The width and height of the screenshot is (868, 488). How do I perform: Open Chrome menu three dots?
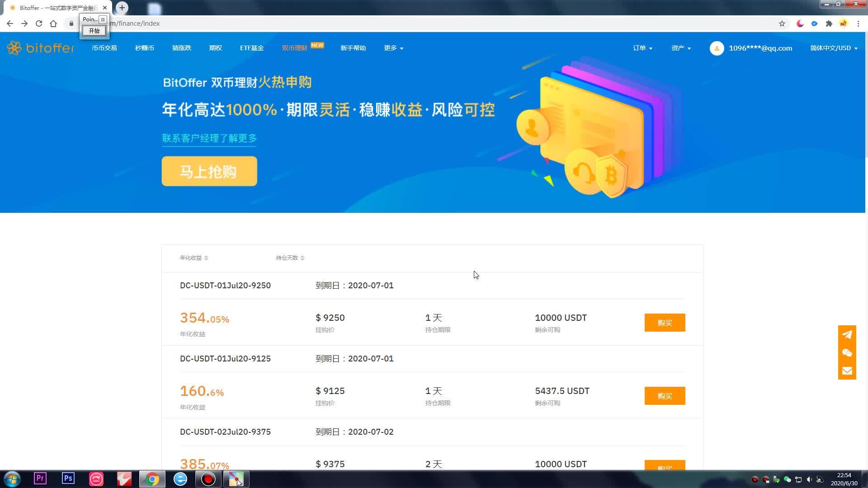pos(858,23)
